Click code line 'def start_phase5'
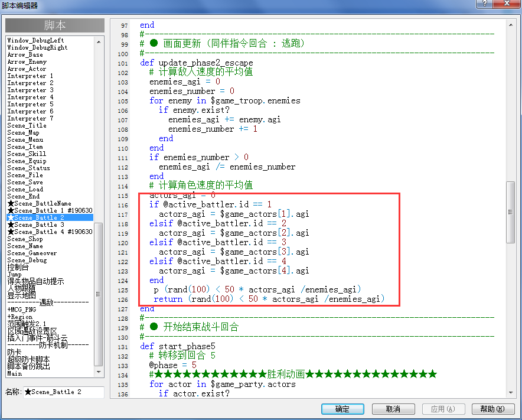This screenshot has width=522, height=420. 178,346
